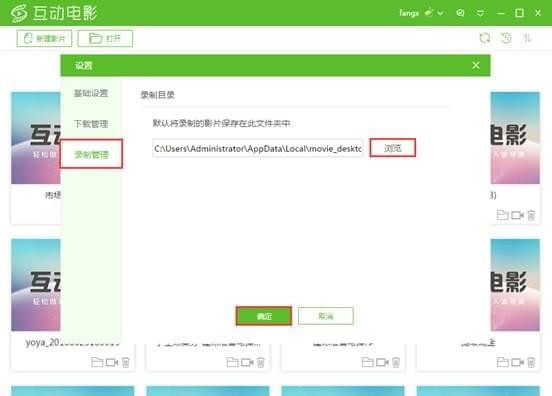Viewport: 552px width, 396px height.
Task: Click the 打开 folder button
Action: pyautogui.click(x=105, y=38)
